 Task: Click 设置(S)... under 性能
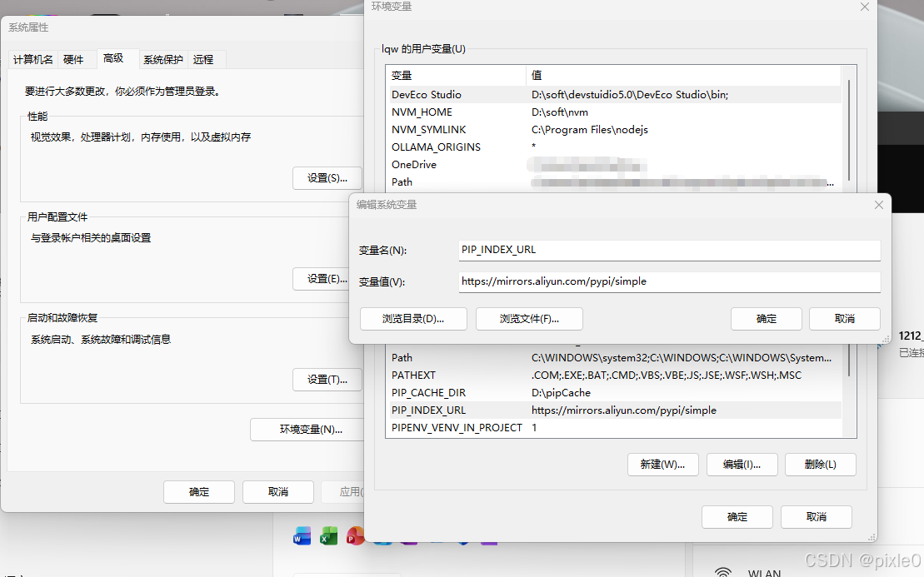(x=327, y=178)
